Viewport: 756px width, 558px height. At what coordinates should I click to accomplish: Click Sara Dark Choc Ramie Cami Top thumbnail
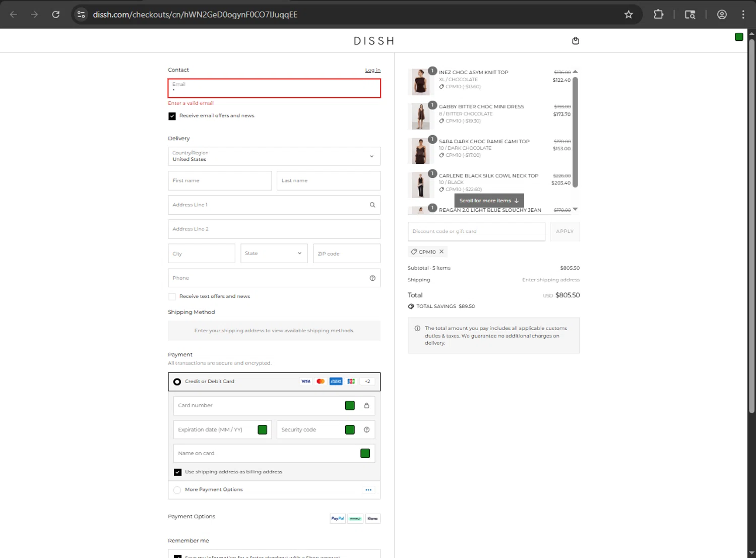pyautogui.click(x=420, y=151)
